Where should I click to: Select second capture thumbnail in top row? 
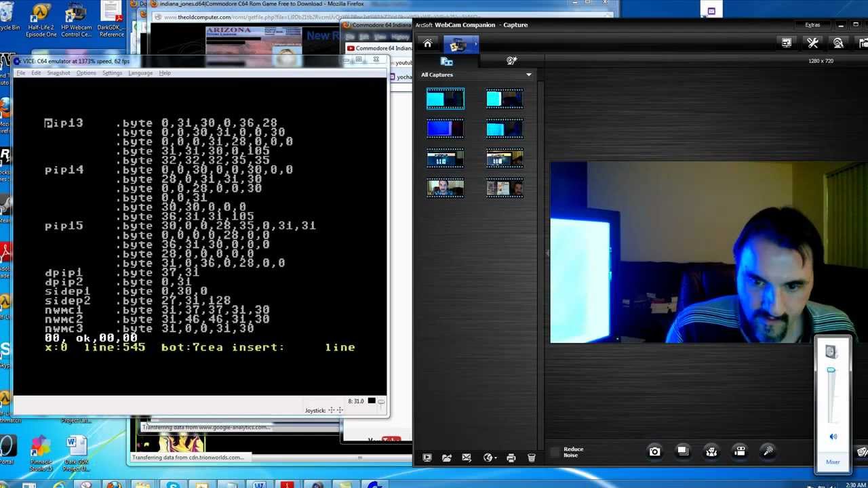tap(505, 100)
